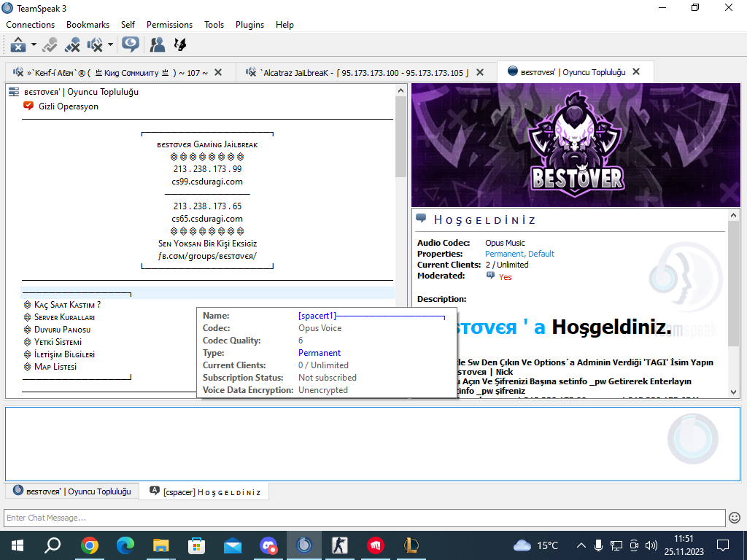This screenshot has height=560, width=747.
Task: Open the emoji smiley picker
Action: (x=735, y=518)
